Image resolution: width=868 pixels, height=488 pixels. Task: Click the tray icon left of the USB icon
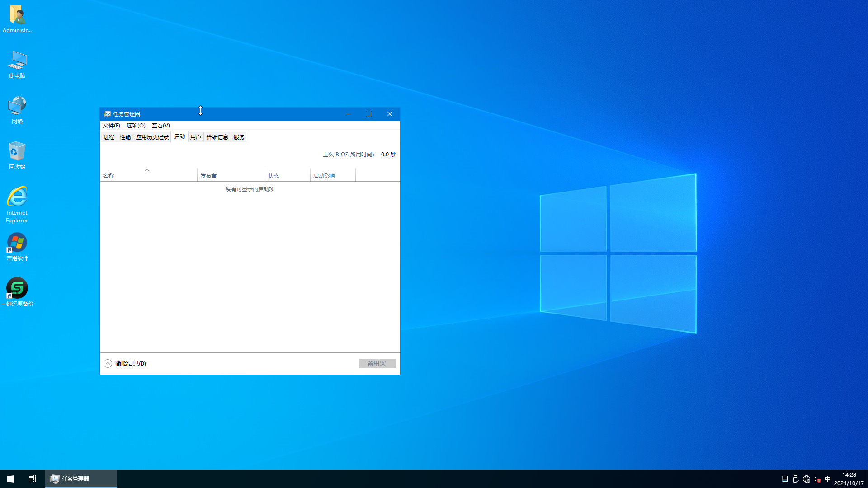coord(785,479)
